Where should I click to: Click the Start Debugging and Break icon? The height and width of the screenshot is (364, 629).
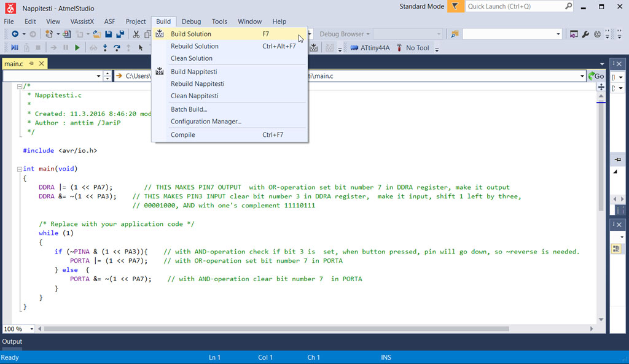point(15,48)
